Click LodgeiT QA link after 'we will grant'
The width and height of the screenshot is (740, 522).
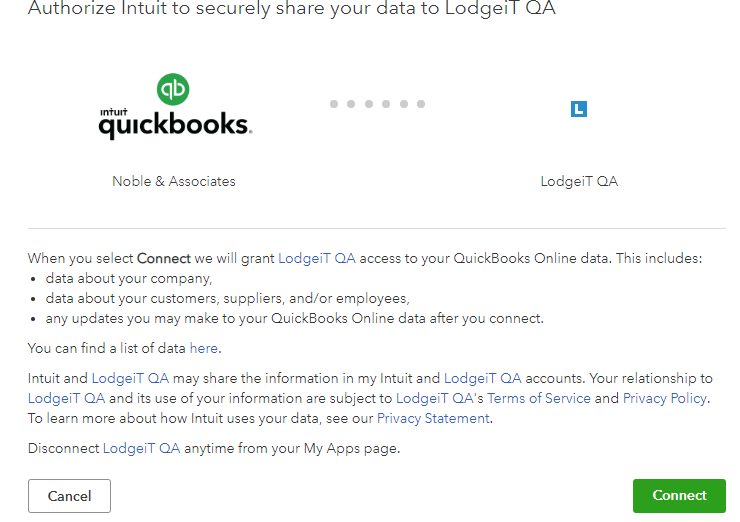click(317, 259)
